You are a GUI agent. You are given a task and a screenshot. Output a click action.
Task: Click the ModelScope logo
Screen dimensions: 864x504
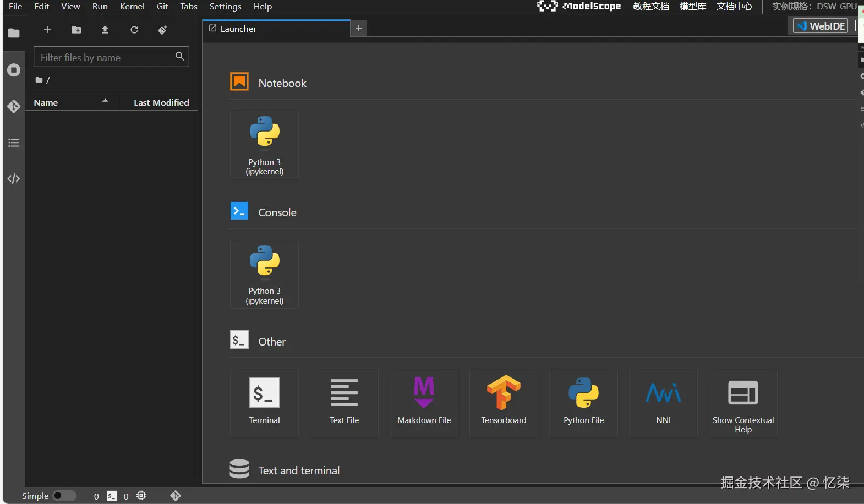(x=579, y=7)
